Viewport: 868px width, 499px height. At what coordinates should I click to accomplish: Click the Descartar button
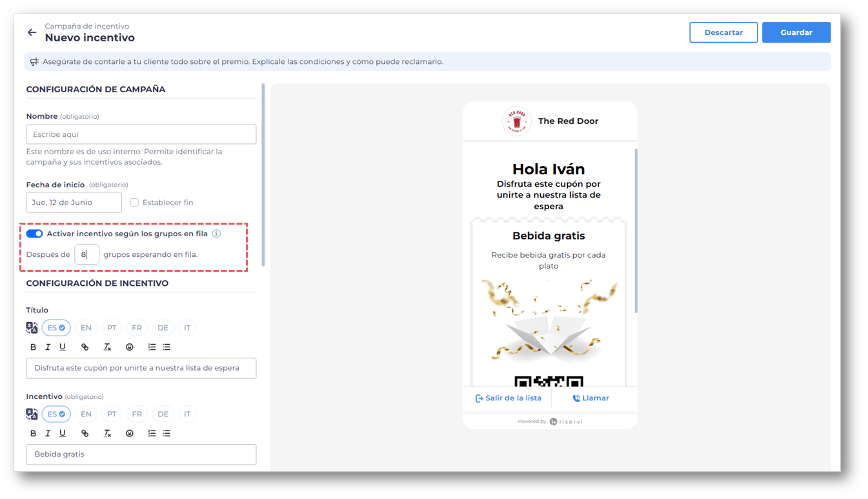[723, 32]
